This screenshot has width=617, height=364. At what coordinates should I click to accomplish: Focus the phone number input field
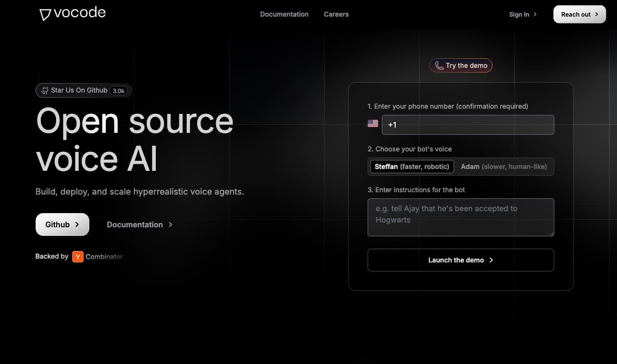pyautogui.click(x=468, y=125)
